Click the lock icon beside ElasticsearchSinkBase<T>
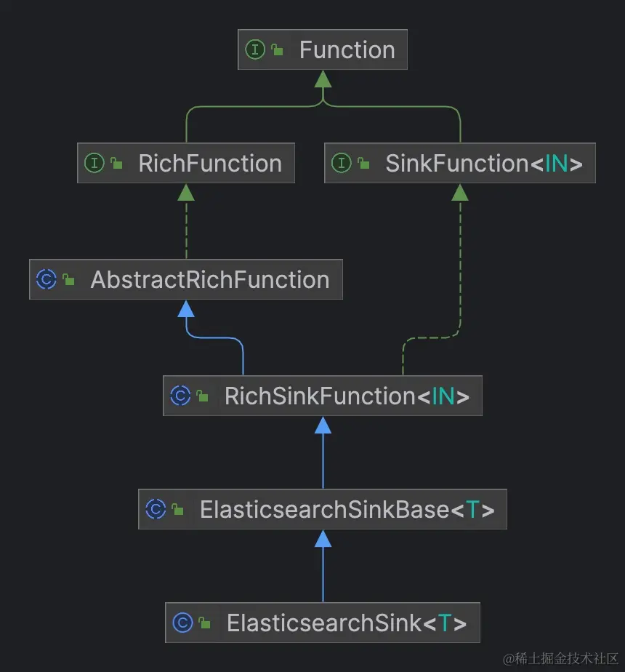 [x=178, y=510]
